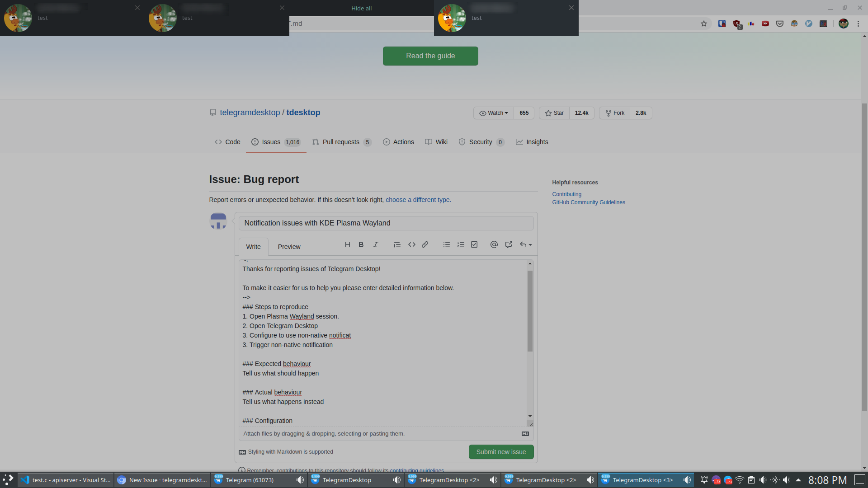868x488 pixels.
Task: Switch to the Preview tab
Action: click(x=289, y=247)
